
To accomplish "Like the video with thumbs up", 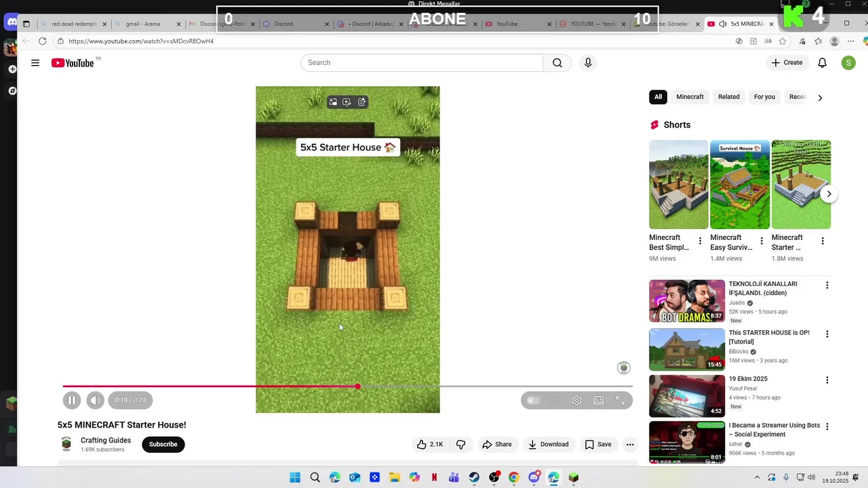I will [x=429, y=445].
